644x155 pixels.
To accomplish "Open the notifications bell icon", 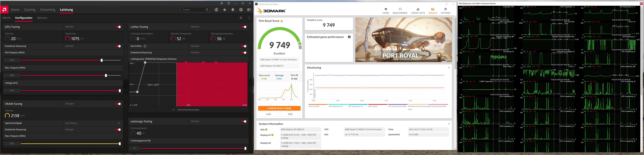I will coord(233,10).
